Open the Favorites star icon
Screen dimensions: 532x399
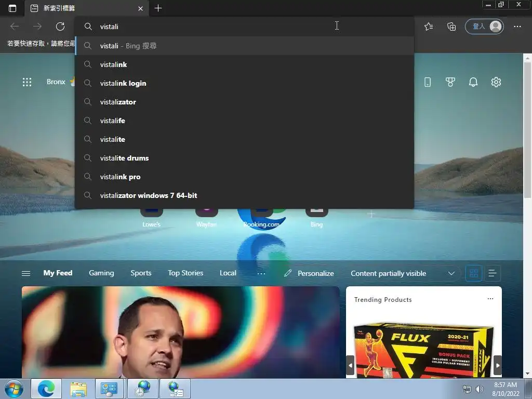click(429, 26)
